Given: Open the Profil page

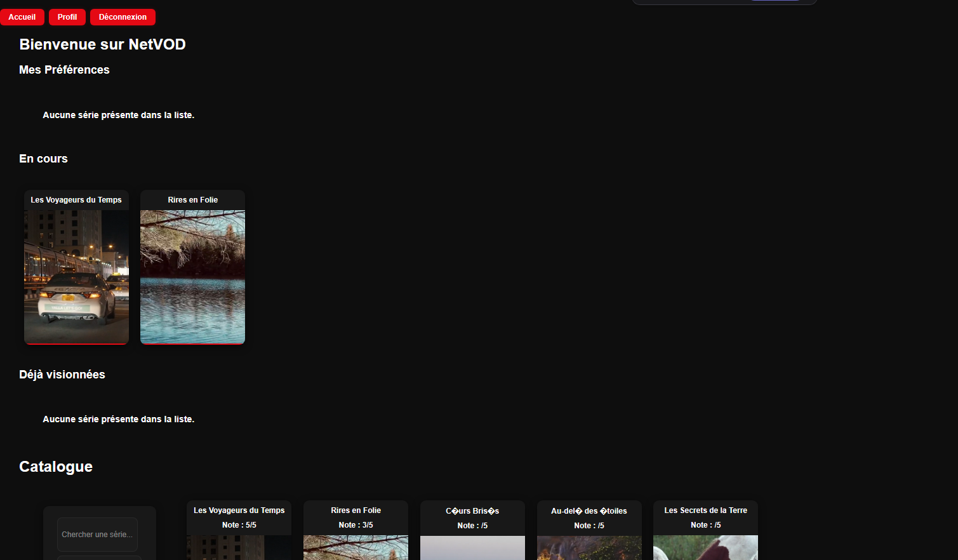Looking at the screenshot, I should [x=67, y=17].
